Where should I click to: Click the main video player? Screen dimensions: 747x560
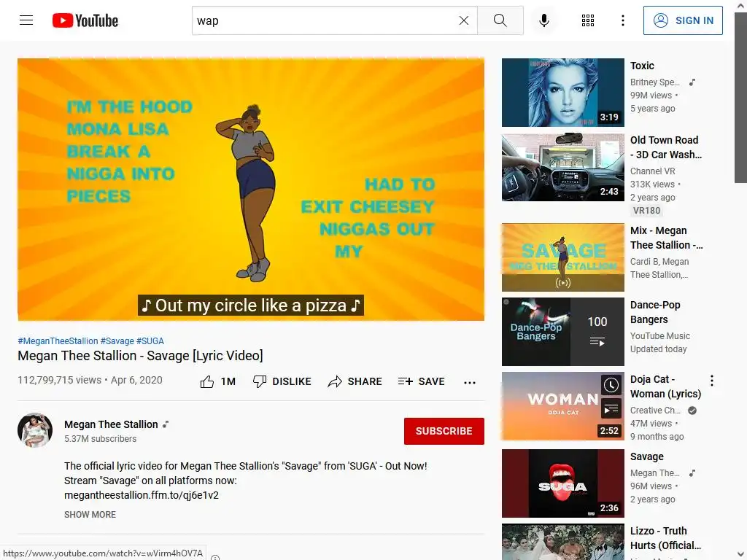click(x=251, y=190)
